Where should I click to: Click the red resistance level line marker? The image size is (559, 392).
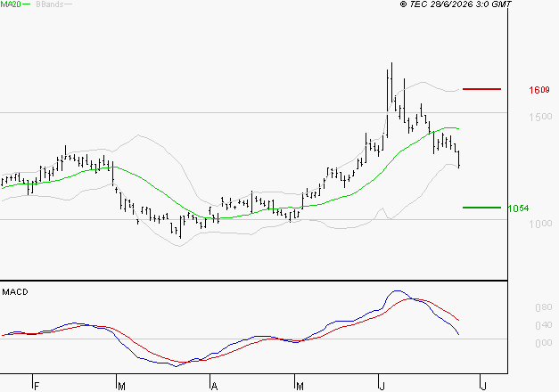click(x=481, y=89)
